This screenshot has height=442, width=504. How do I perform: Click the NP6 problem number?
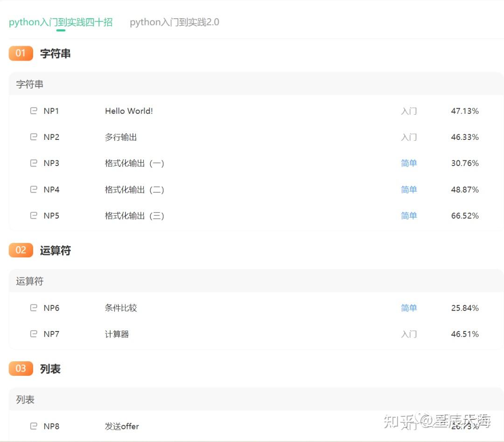pyautogui.click(x=51, y=308)
